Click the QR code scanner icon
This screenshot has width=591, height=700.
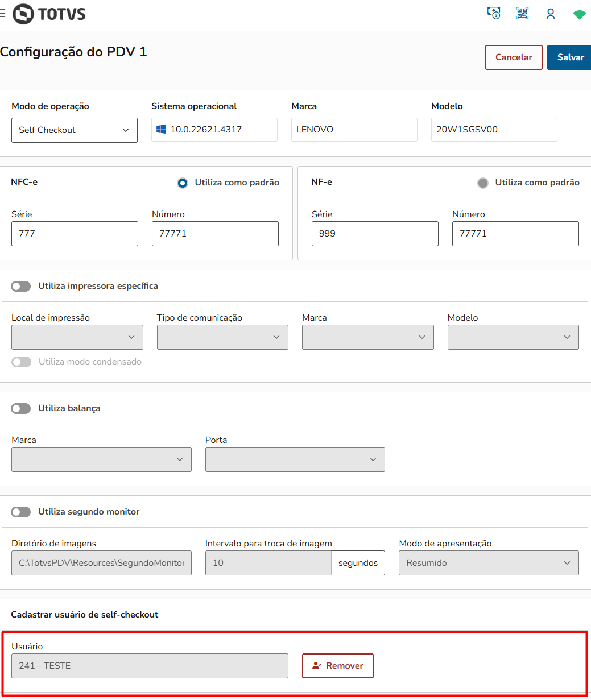coord(522,14)
